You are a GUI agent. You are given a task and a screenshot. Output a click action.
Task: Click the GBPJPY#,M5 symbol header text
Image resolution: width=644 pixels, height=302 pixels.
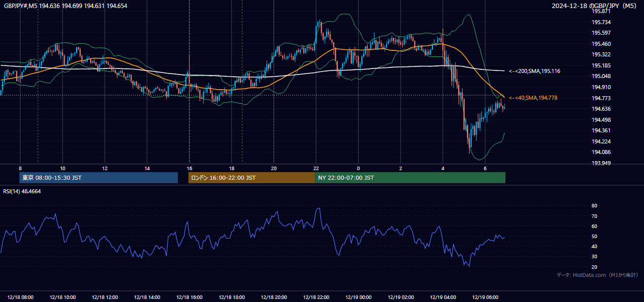point(66,6)
